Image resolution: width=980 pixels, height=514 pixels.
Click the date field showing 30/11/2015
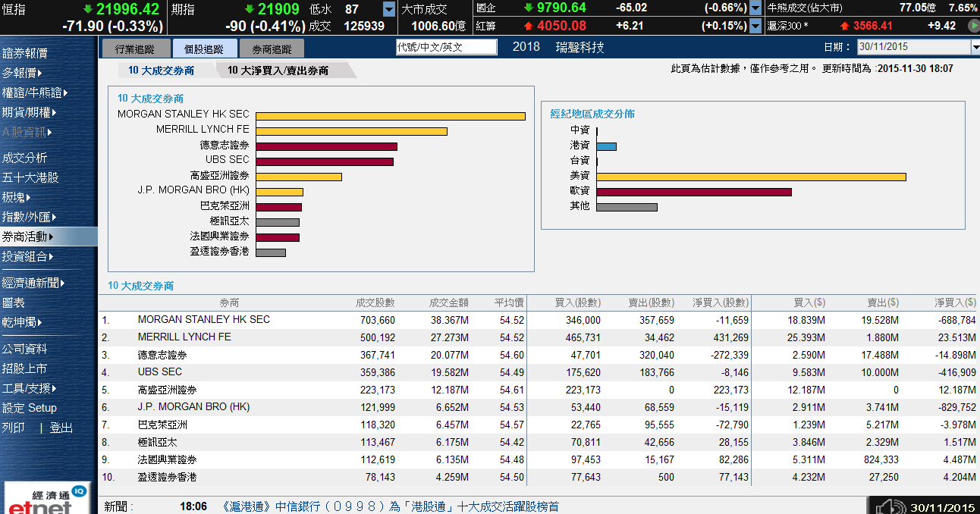[913, 47]
